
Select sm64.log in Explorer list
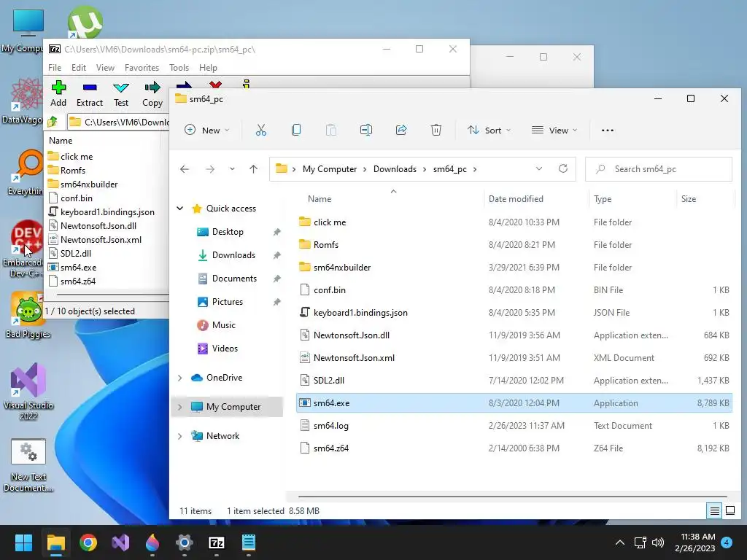[514, 426]
